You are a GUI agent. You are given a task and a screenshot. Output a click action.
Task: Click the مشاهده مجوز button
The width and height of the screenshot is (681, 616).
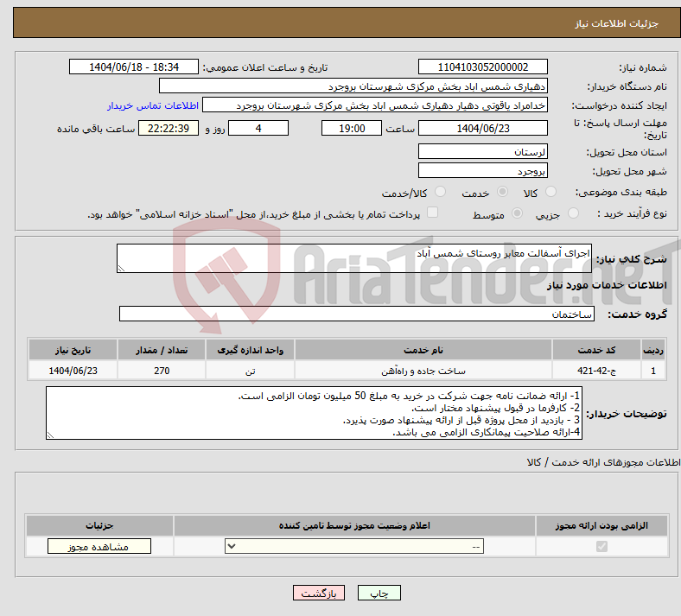pos(99,546)
